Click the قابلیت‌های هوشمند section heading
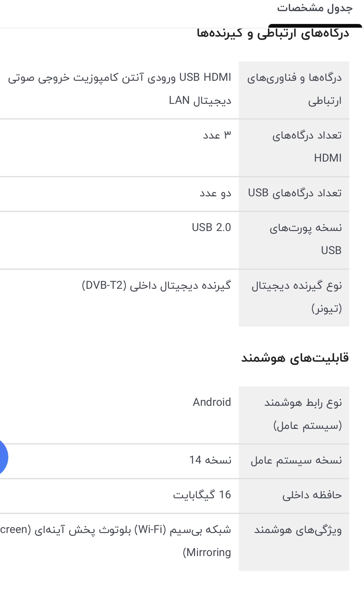 [x=295, y=358]
